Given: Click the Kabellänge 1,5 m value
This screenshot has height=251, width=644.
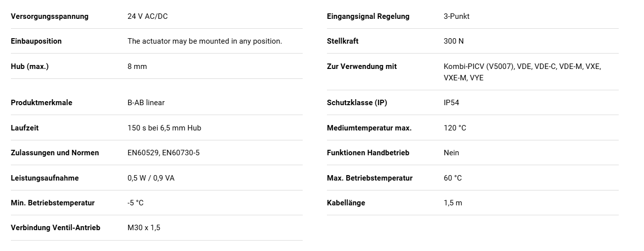Looking at the screenshot, I should 453,203.
